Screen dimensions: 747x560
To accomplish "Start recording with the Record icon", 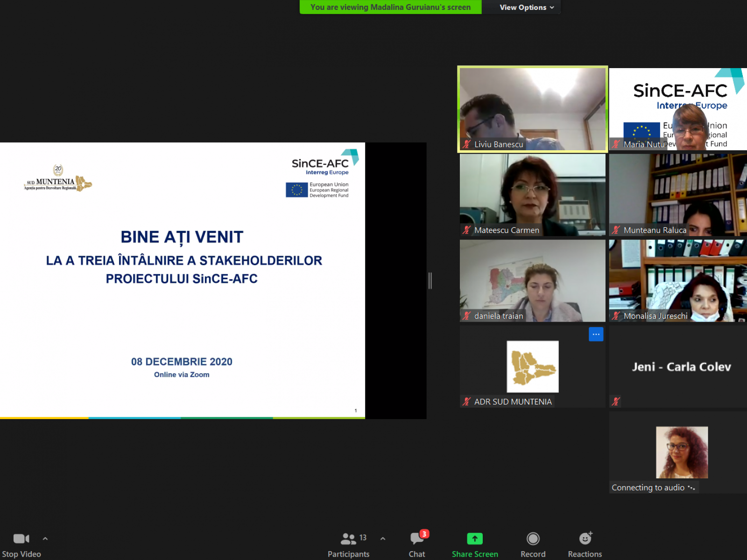I will pos(533,539).
